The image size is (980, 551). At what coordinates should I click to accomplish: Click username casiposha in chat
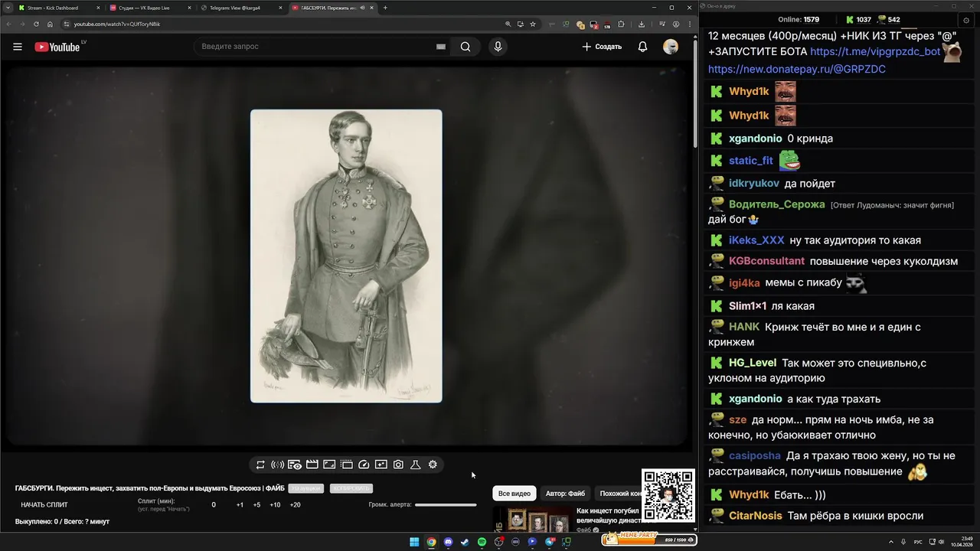[x=755, y=456]
